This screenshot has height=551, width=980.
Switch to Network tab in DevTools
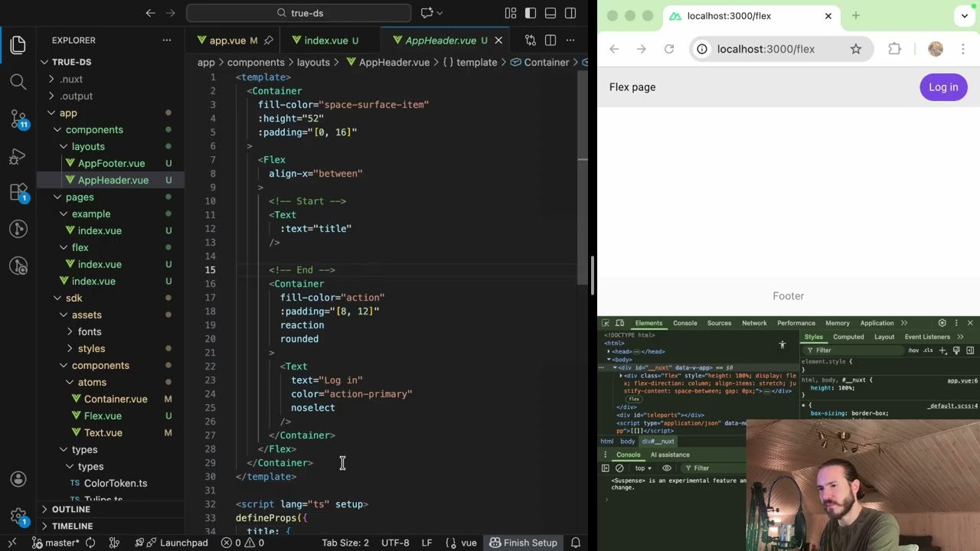coord(754,323)
